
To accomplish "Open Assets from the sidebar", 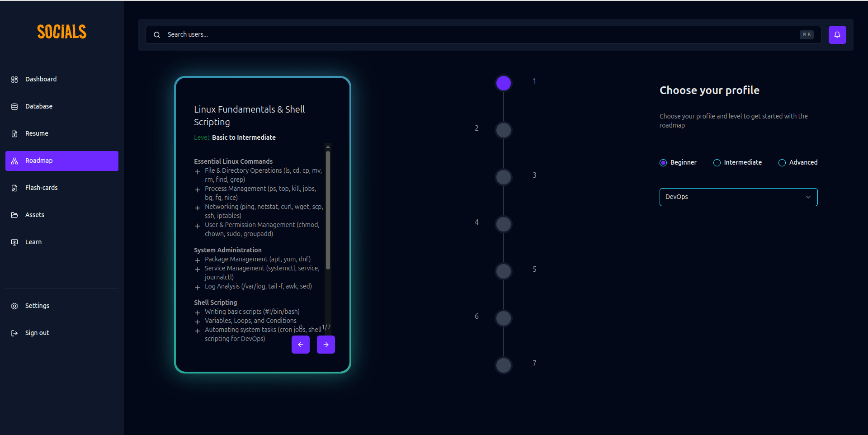I will pos(62,215).
